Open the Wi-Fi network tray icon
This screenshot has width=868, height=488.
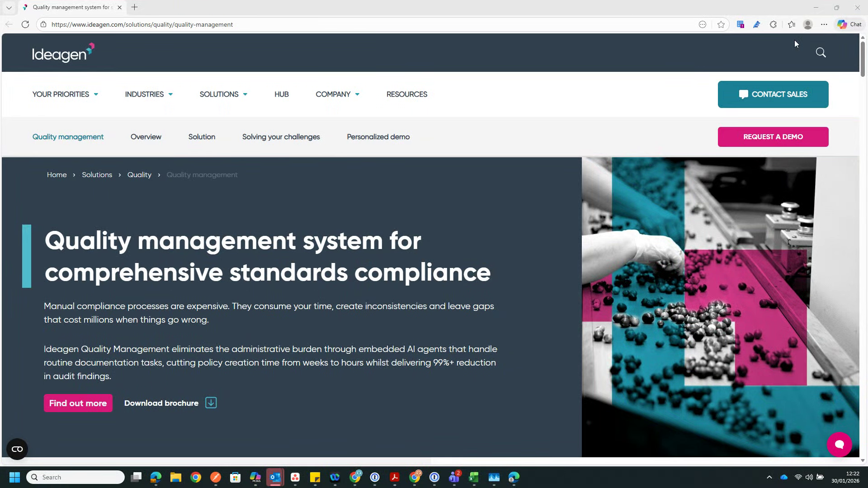pos(798,477)
